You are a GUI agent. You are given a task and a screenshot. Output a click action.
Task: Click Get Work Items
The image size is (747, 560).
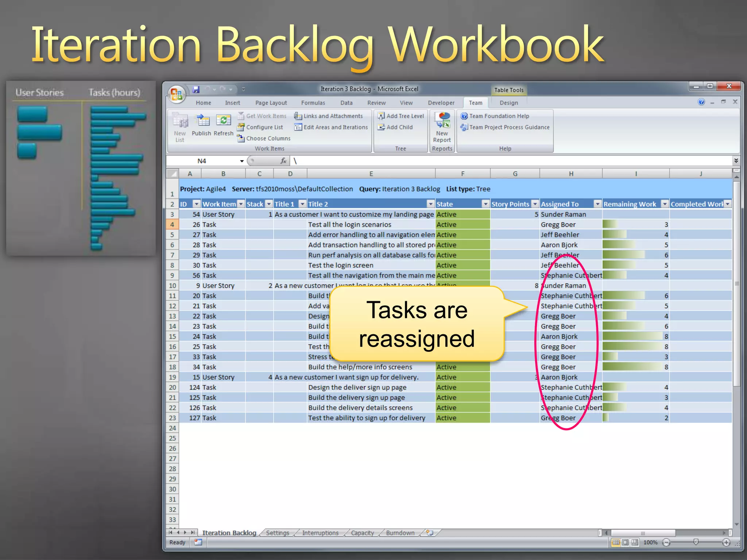click(262, 116)
